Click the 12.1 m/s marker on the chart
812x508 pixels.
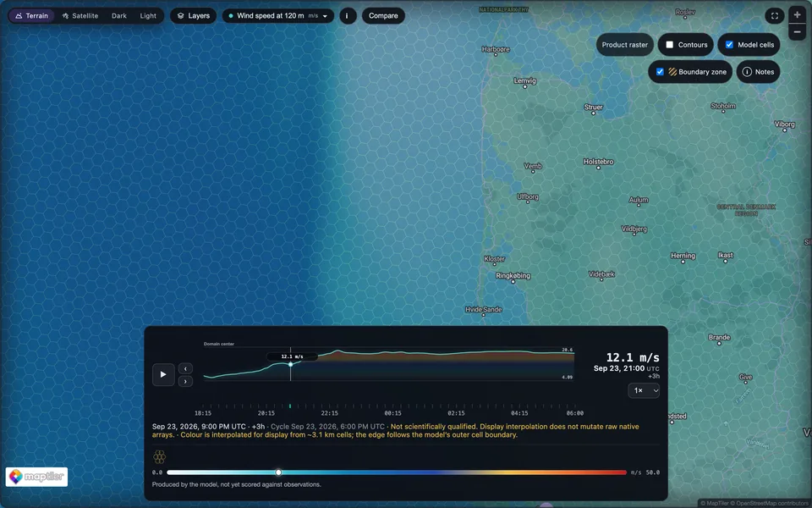pyautogui.click(x=290, y=364)
